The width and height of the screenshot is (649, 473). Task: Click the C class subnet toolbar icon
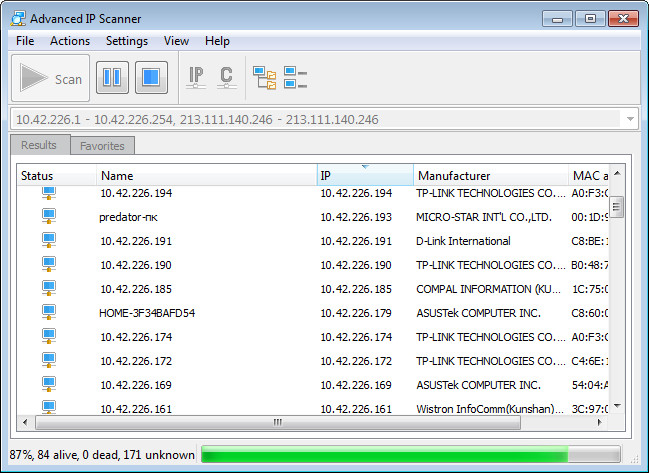(x=226, y=78)
